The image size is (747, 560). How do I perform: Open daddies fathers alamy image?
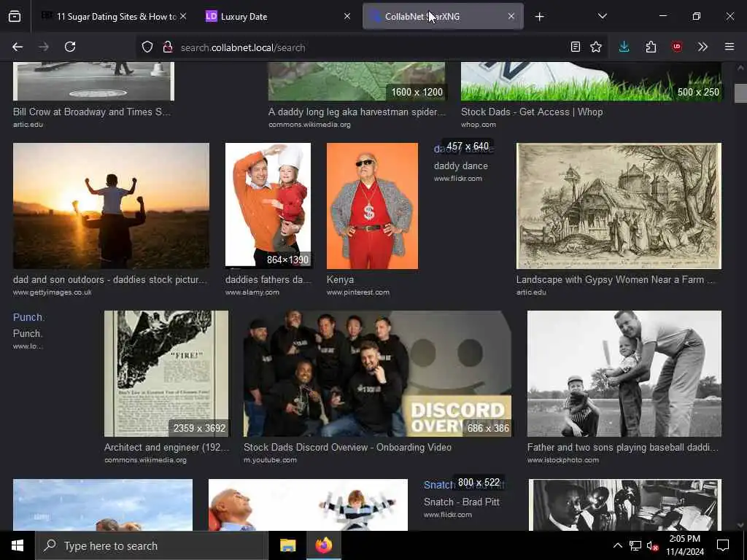(x=268, y=205)
